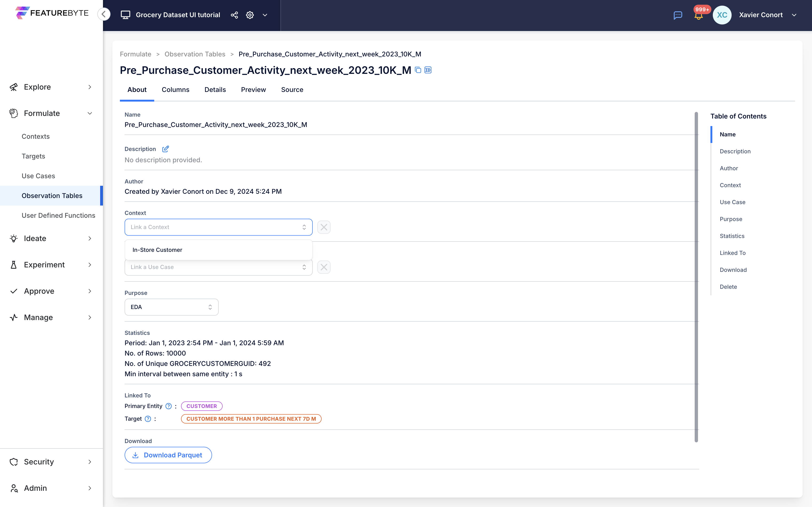Jump to Linked To in Table of Contents

[x=733, y=253]
